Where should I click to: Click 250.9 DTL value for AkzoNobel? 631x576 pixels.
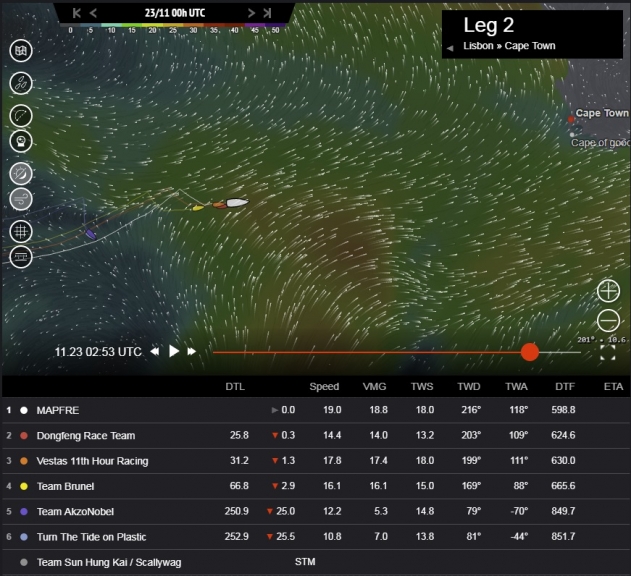pos(237,511)
